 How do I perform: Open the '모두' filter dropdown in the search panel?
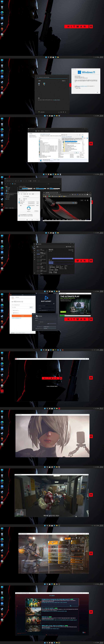pyautogui.click(x=64, y=81)
